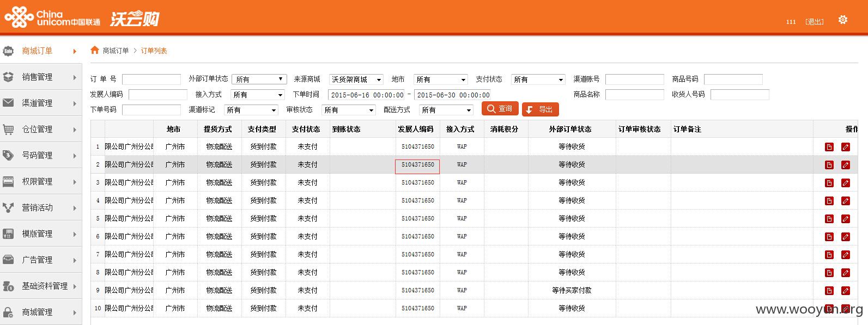The image size is (868, 325).
Task: Click the 营销活动 sidebar icon
Action: click(8, 207)
